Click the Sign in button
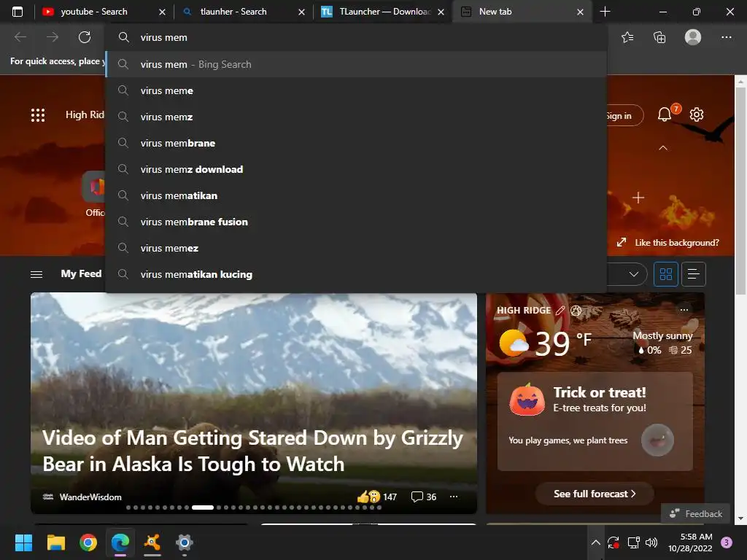 tap(624, 116)
